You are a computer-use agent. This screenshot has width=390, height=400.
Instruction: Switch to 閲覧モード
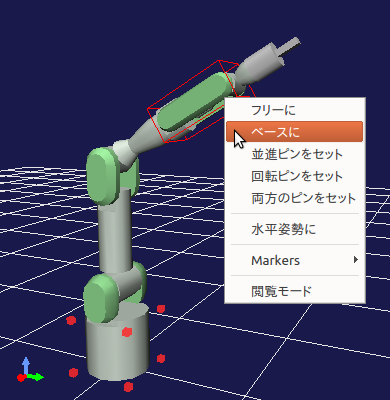click(x=295, y=291)
